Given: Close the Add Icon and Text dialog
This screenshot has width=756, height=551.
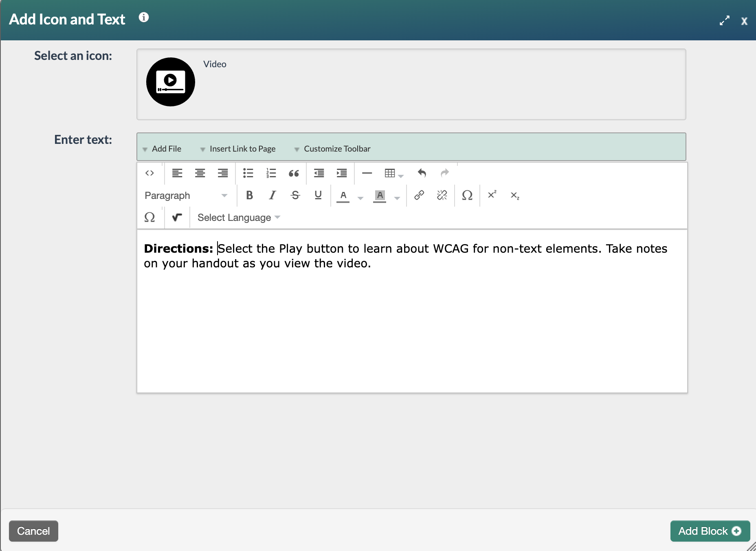Looking at the screenshot, I should click(744, 21).
